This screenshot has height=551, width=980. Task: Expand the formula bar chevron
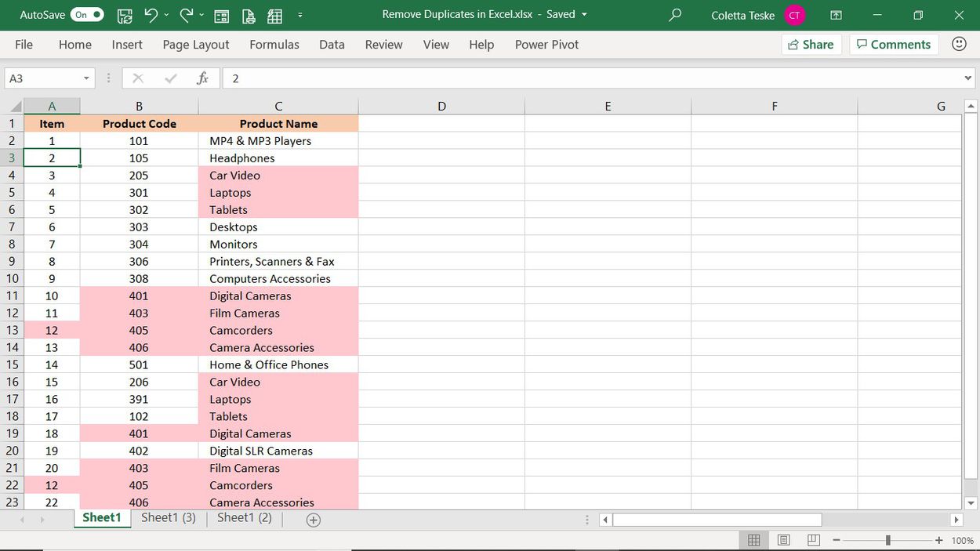pyautogui.click(x=968, y=78)
